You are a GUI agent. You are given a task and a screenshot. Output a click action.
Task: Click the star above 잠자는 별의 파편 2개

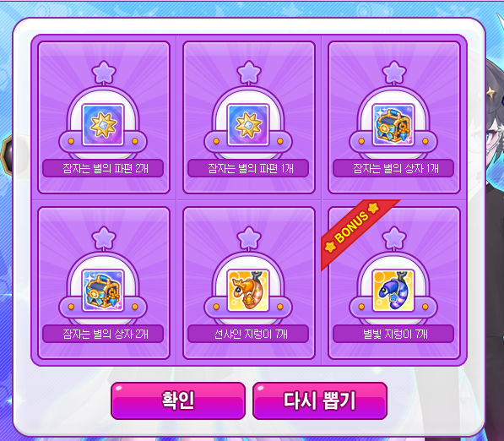(104, 73)
